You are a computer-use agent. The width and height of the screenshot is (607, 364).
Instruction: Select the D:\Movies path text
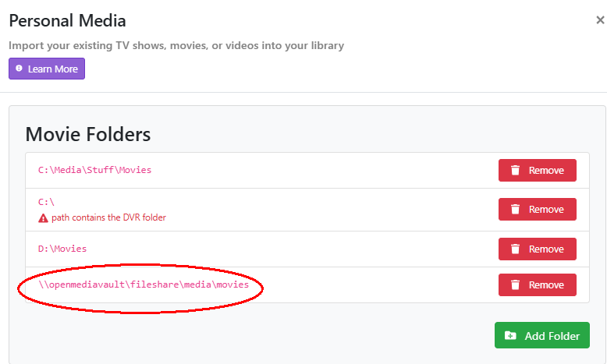pos(62,249)
